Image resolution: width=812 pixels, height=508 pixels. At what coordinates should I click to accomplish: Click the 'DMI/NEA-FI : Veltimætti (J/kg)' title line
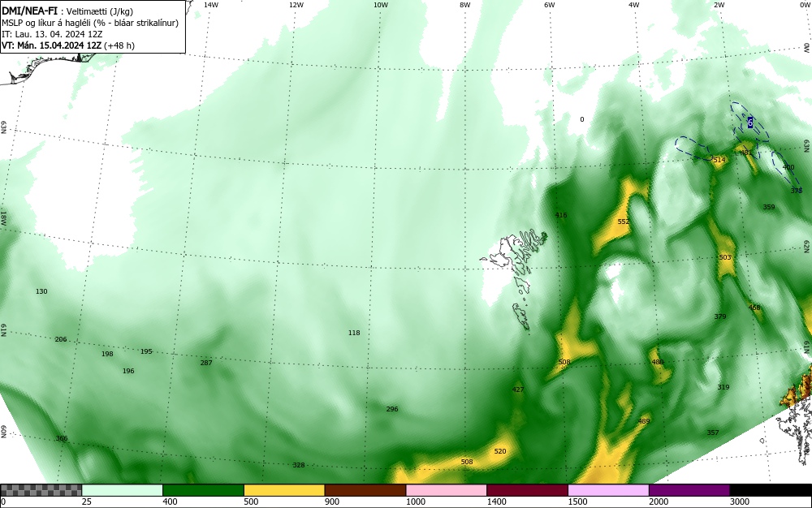pyautogui.click(x=67, y=11)
